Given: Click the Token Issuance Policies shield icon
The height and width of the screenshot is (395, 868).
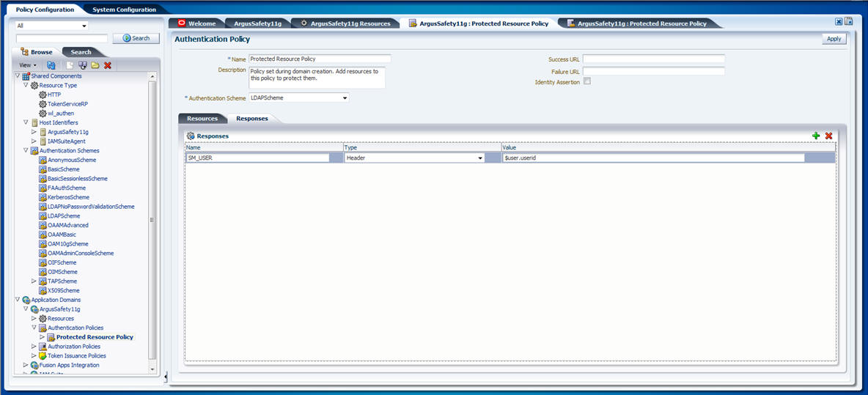Looking at the screenshot, I should 43,355.
